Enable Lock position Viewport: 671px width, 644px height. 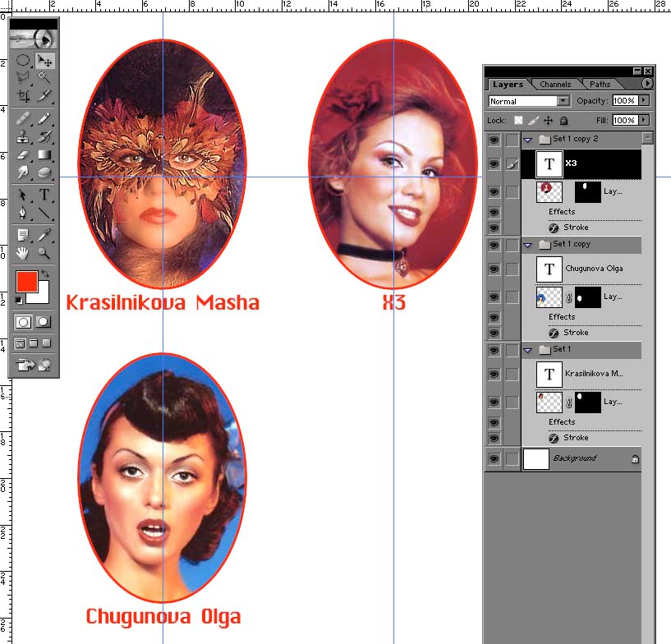(548, 120)
